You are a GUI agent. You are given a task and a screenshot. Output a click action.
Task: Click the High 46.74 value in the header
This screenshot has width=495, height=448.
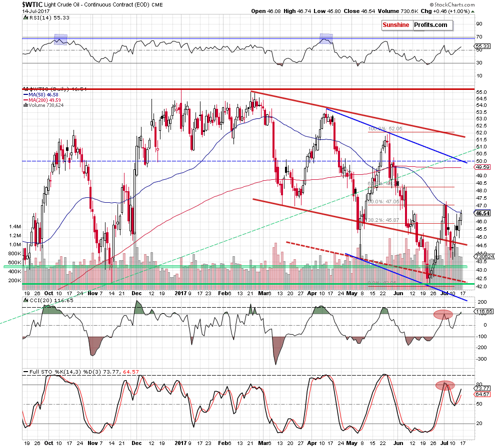[297, 11]
